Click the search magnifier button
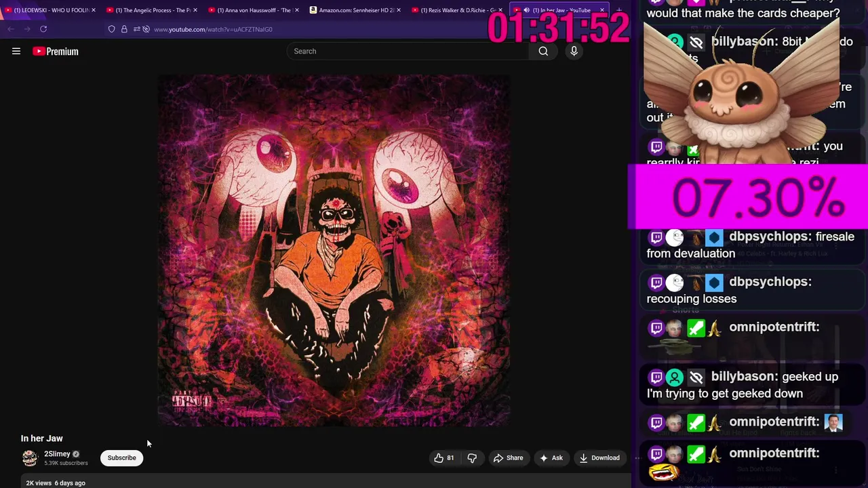 543,51
